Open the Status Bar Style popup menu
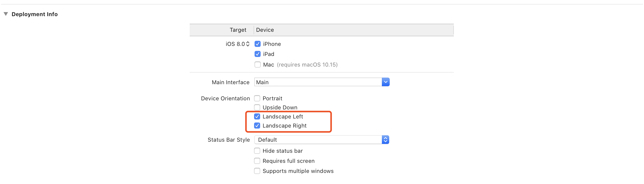644x184 pixels. point(319,140)
